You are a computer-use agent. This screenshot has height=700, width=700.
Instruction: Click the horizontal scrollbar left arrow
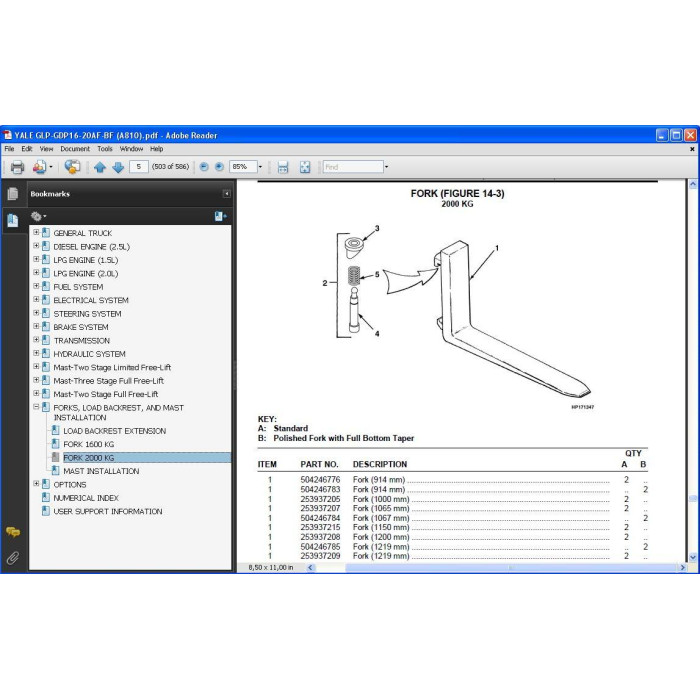(x=310, y=568)
